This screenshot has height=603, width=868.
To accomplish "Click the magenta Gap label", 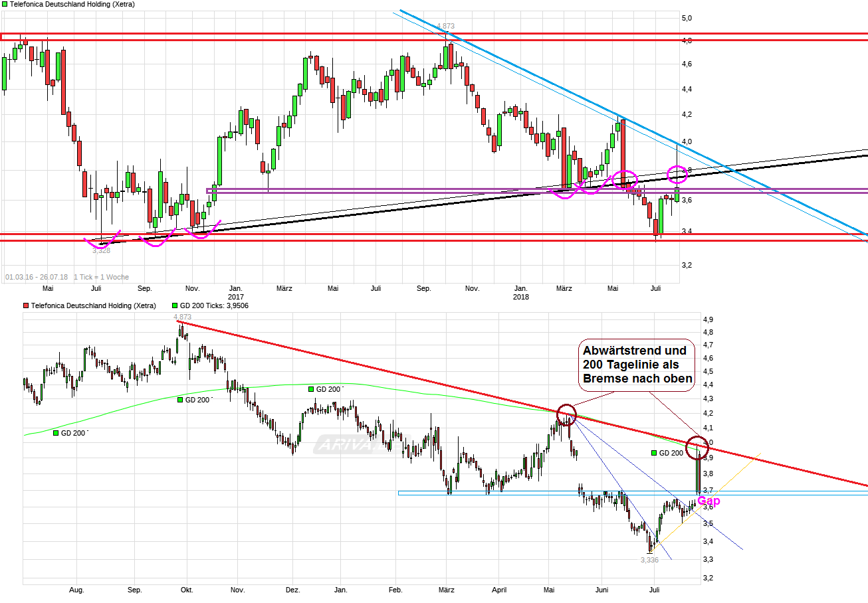I will pyautogui.click(x=708, y=501).
